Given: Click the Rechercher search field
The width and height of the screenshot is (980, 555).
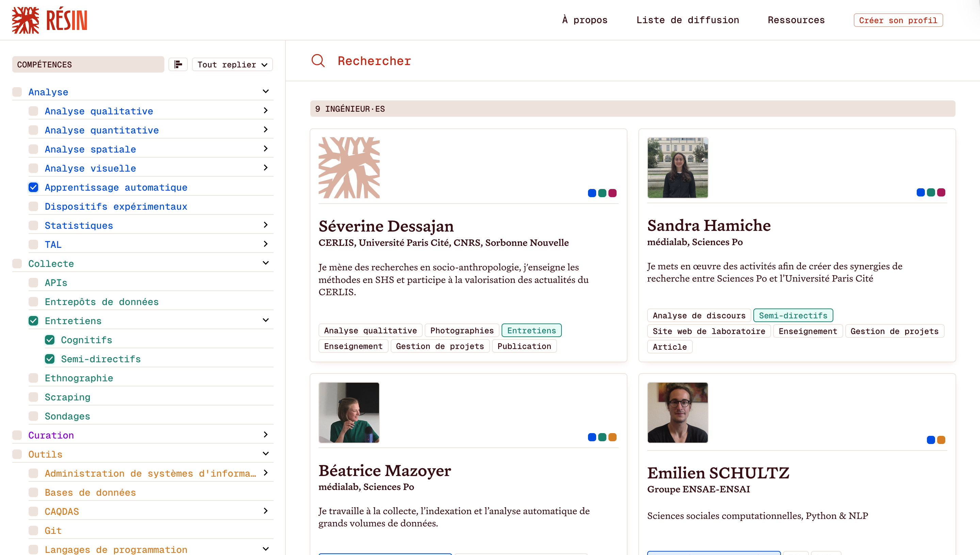Looking at the screenshot, I should (374, 61).
